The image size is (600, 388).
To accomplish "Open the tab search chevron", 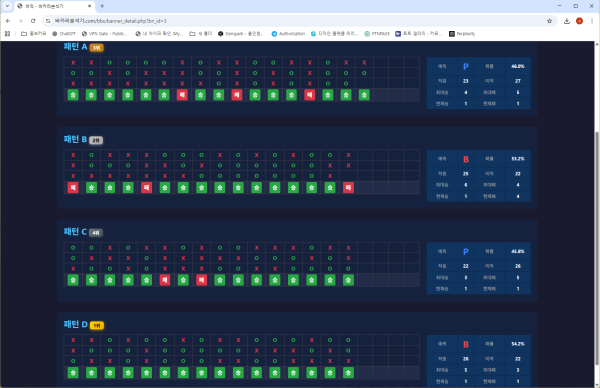I will pyautogui.click(x=7, y=6).
